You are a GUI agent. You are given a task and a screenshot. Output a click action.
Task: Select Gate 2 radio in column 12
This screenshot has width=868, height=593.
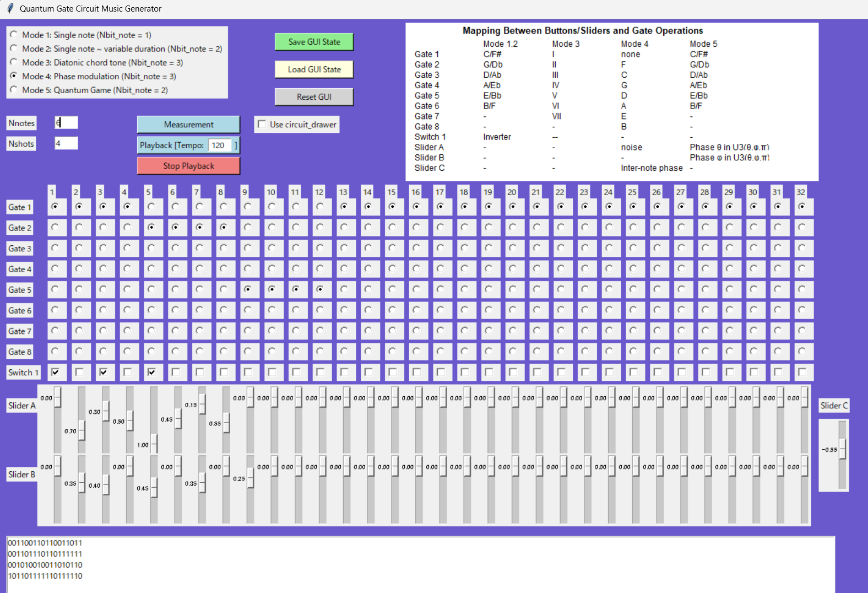coord(320,227)
